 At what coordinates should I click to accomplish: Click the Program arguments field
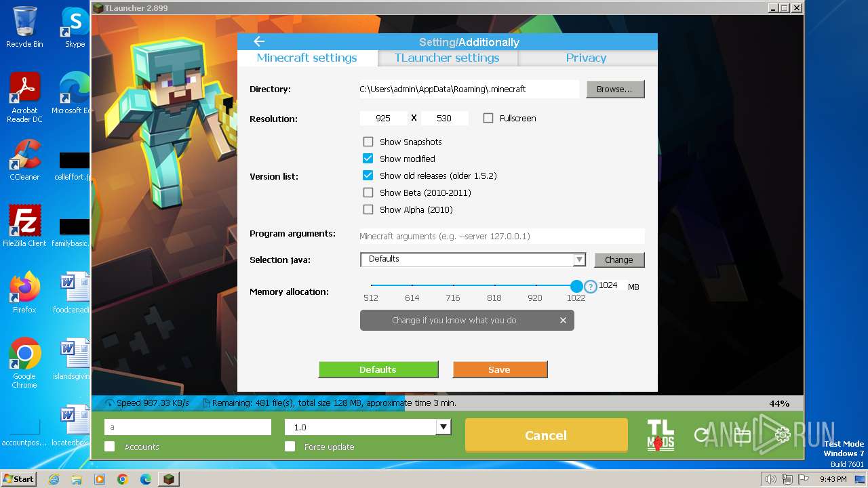(x=502, y=236)
